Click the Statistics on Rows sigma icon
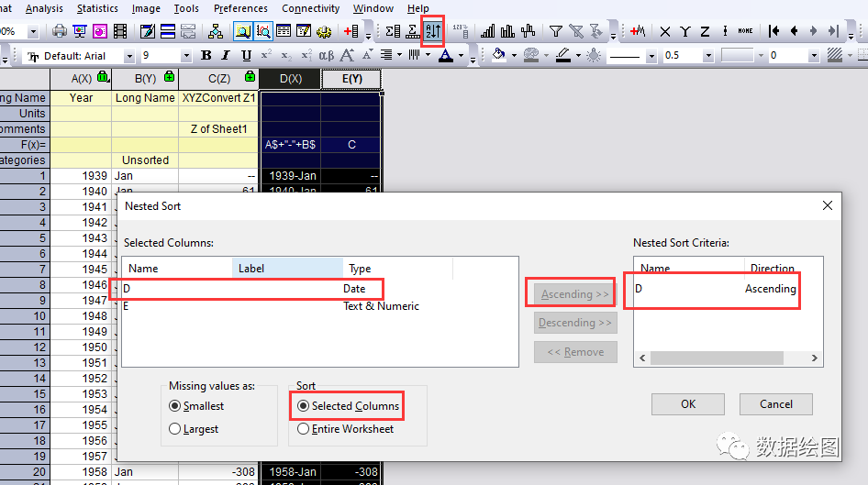This screenshot has width=868, height=485. (412, 31)
